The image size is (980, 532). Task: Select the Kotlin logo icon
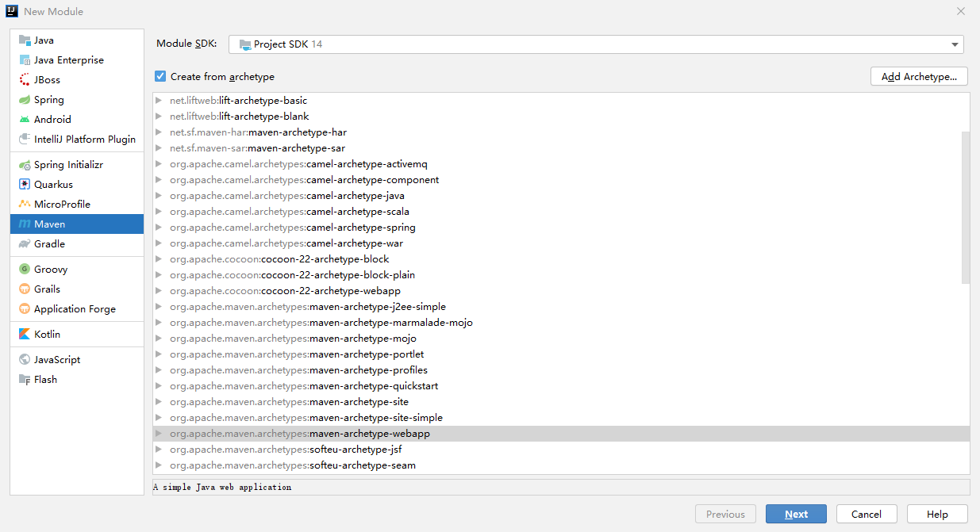pyautogui.click(x=25, y=334)
